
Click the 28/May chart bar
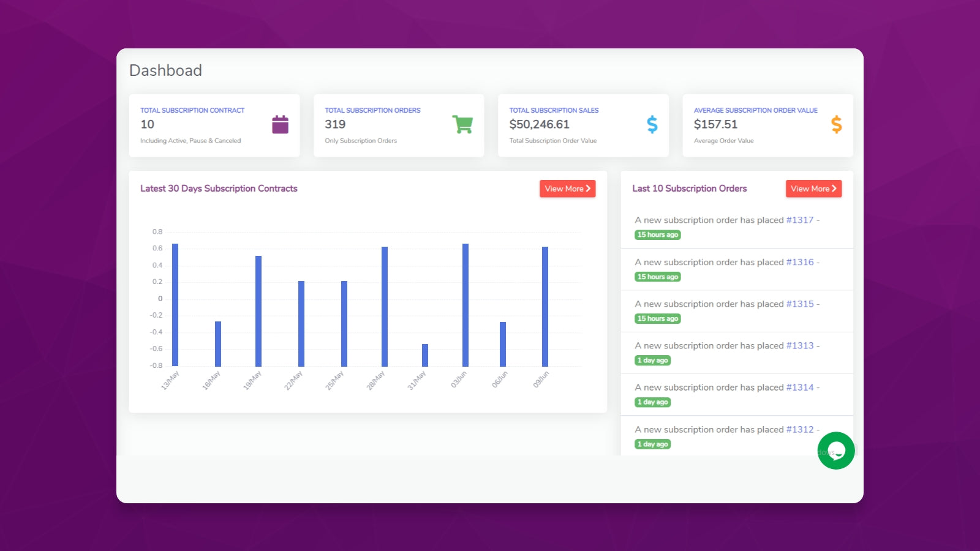tap(385, 307)
